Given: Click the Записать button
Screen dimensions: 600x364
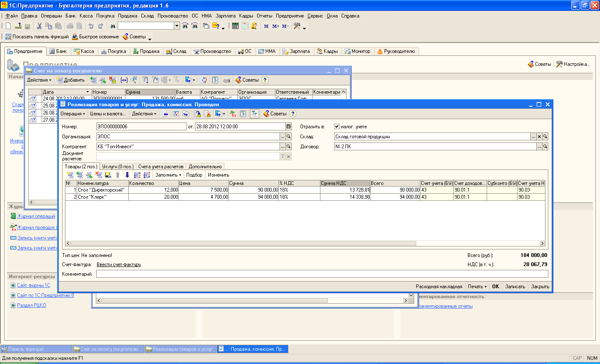Looking at the screenshot, I should [515, 287].
